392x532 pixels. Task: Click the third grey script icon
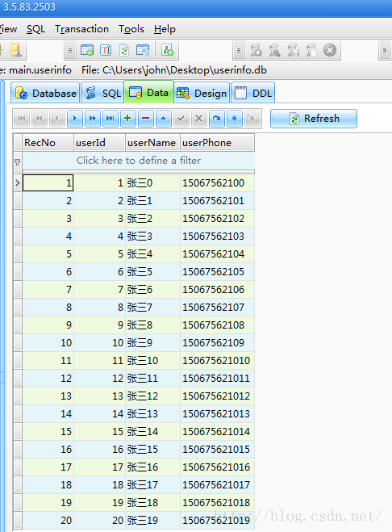[x=294, y=51]
